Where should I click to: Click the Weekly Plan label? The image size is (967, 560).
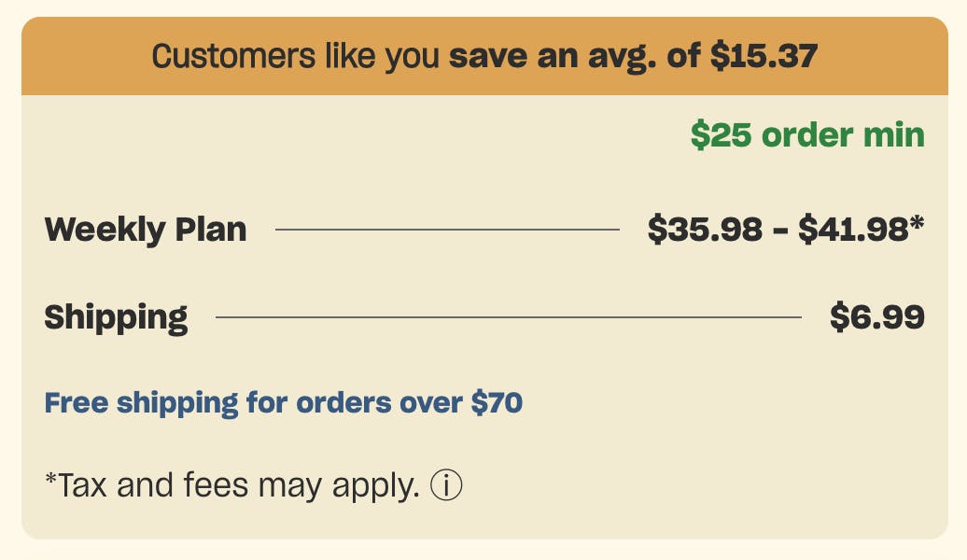click(x=146, y=229)
